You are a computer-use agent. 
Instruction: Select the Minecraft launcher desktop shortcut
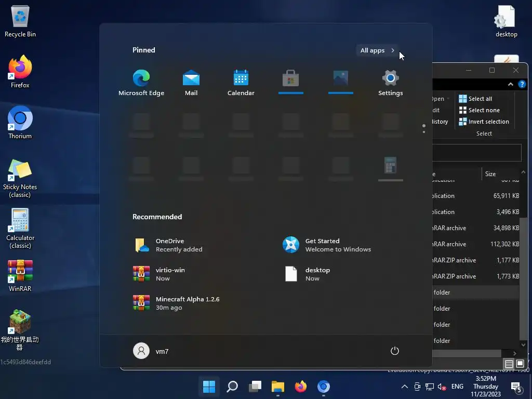20,330
